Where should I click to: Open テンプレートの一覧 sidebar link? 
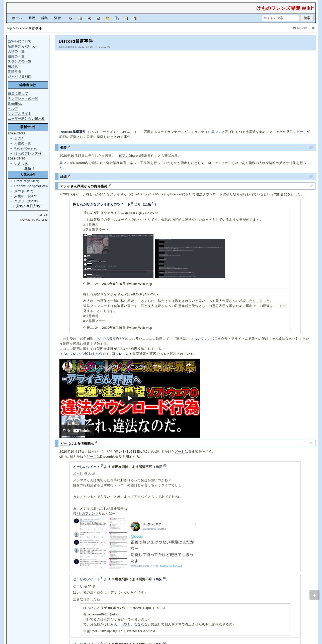pyautogui.click(x=23, y=99)
